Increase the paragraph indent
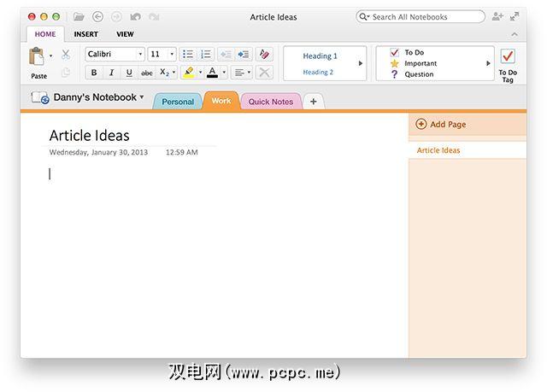 pyautogui.click(x=243, y=54)
